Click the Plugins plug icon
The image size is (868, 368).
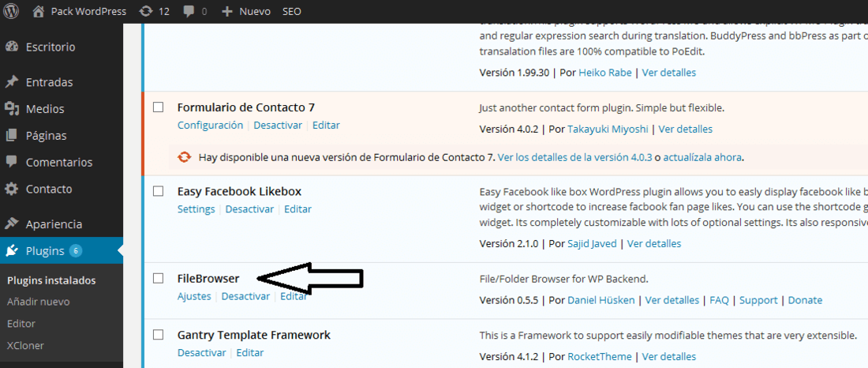pyautogui.click(x=12, y=251)
